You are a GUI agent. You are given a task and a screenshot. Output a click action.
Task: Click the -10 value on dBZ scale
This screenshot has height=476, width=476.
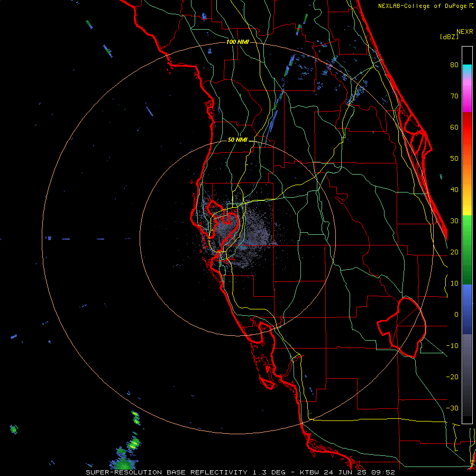tap(452, 346)
